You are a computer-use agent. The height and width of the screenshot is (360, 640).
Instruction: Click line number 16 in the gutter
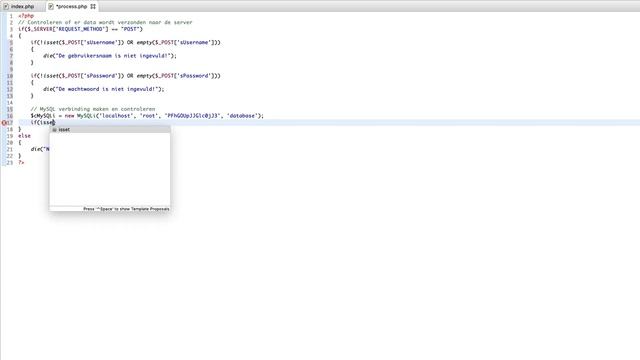[x=10, y=116]
